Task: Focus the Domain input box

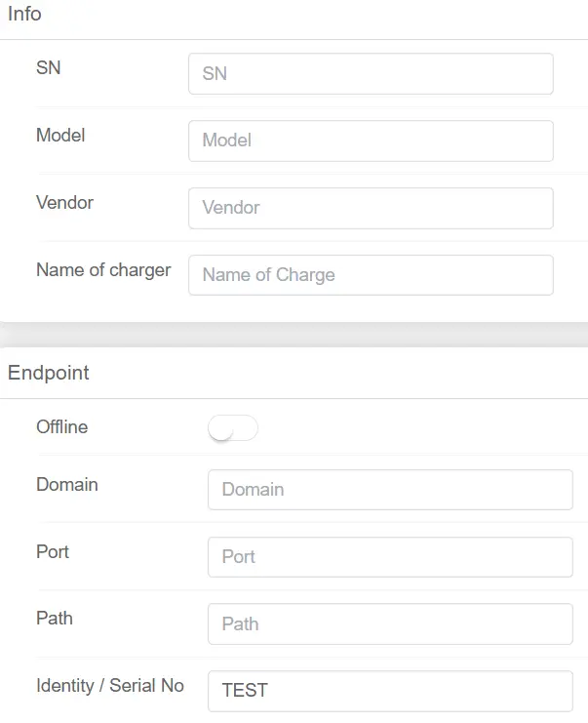Action: coord(390,490)
